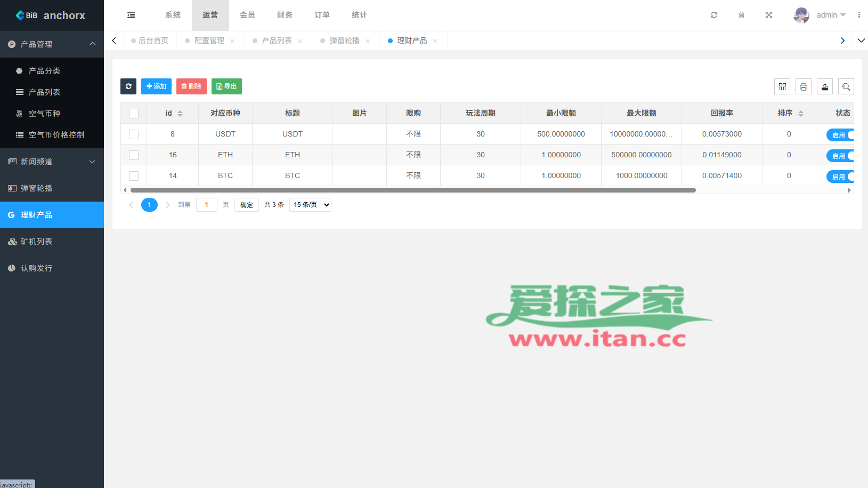Image resolution: width=868 pixels, height=488 pixels.
Task: Open the column filter grid icon
Action: pyautogui.click(x=782, y=86)
